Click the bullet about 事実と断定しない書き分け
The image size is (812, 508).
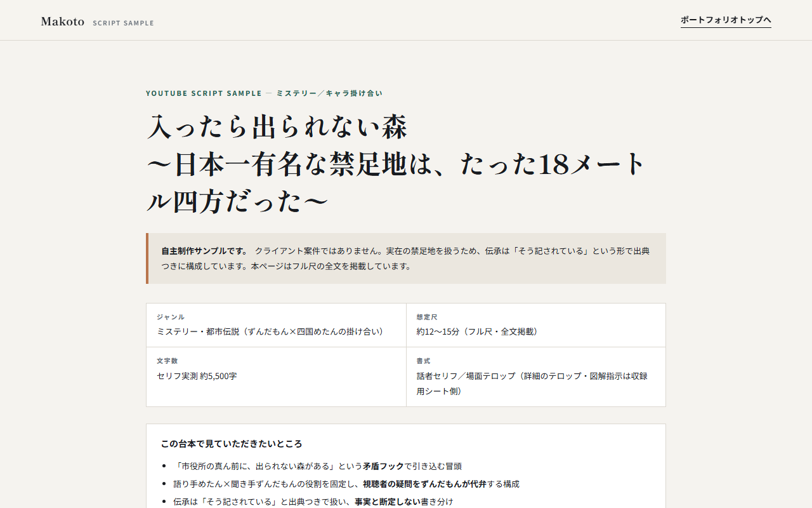313,502
